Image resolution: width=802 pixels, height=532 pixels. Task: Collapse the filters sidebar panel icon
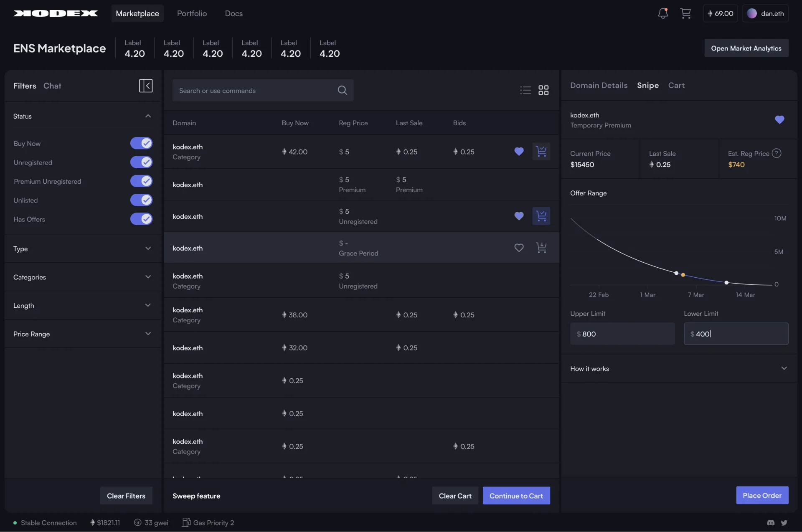pos(146,86)
